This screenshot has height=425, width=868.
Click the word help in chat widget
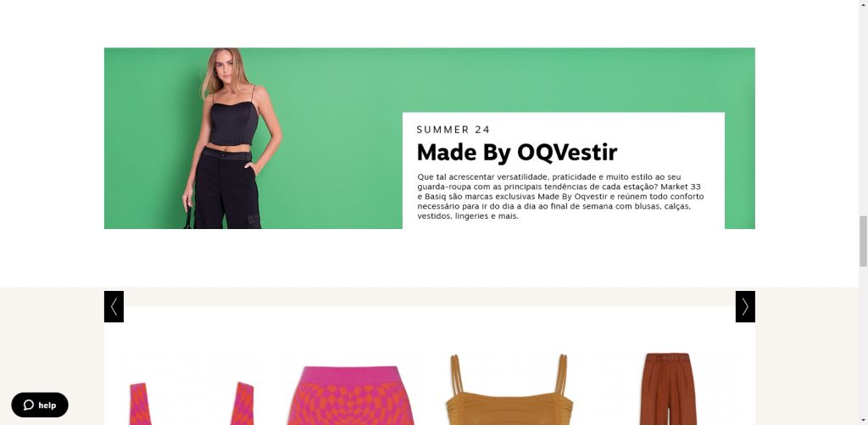click(47, 405)
